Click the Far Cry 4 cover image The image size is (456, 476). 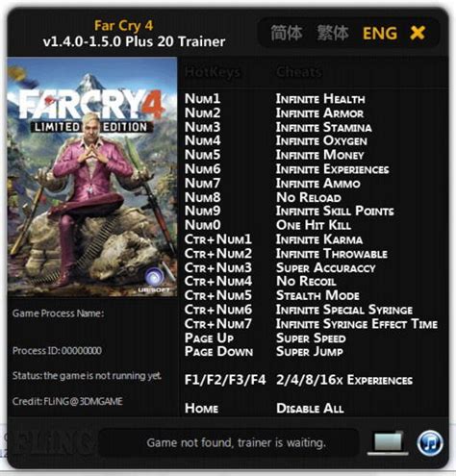(x=92, y=177)
